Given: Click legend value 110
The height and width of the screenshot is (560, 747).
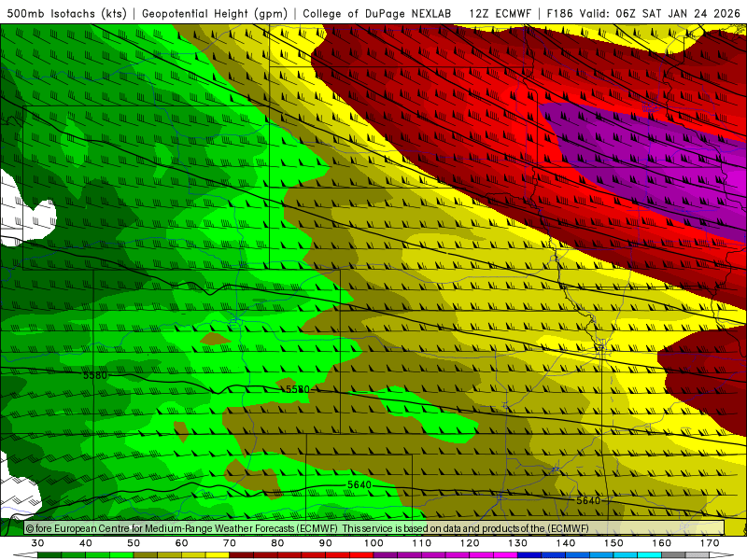Looking at the screenshot, I should [x=422, y=543].
